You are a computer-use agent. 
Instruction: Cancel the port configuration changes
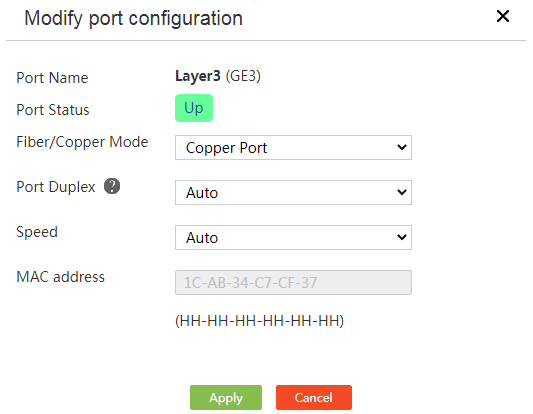click(x=313, y=397)
